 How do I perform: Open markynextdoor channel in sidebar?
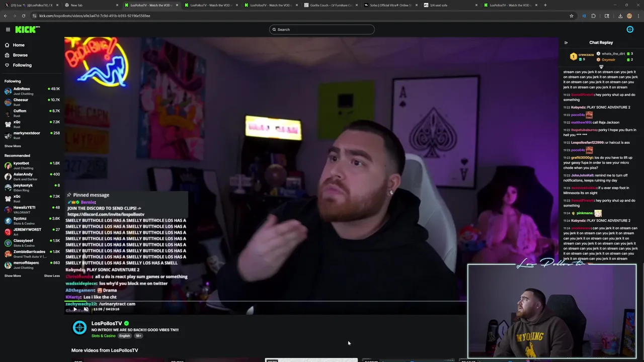(31, 135)
